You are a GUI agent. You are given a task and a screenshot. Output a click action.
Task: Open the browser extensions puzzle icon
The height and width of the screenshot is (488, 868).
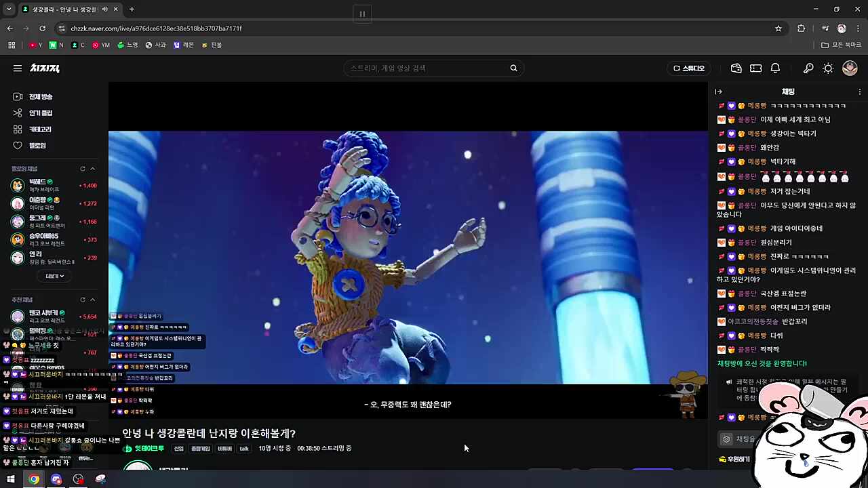pos(801,28)
